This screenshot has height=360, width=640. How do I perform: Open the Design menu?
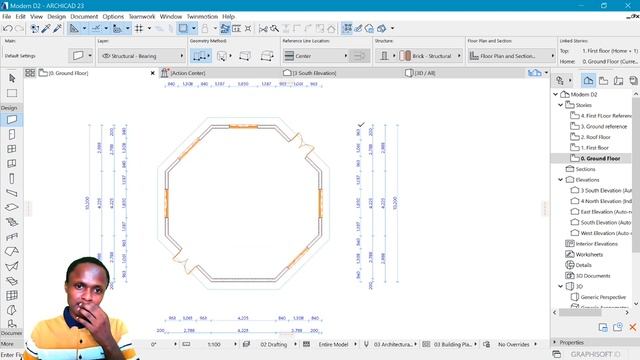(56, 17)
